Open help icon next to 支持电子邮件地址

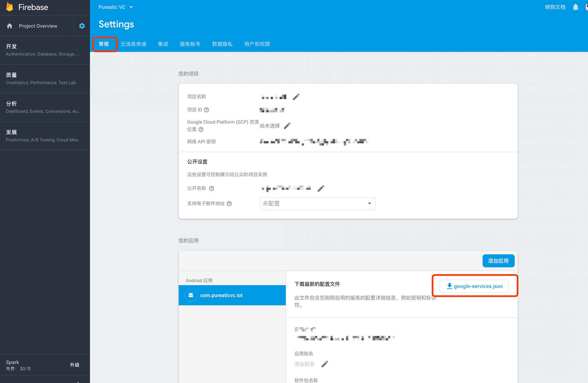[229, 204]
